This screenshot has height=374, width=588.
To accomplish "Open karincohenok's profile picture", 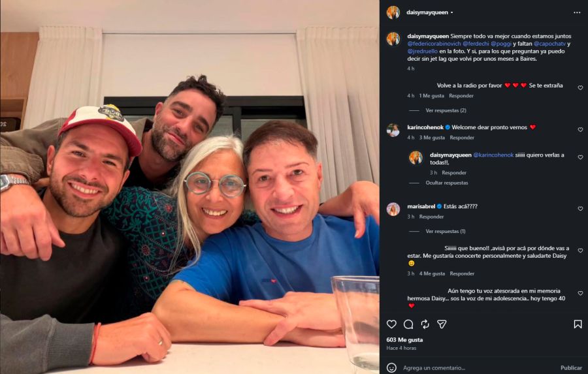I will pyautogui.click(x=393, y=130).
